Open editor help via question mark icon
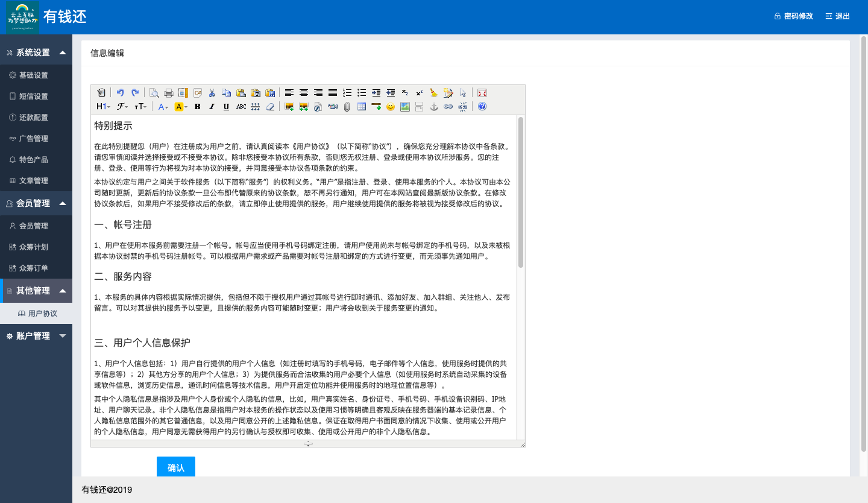Screen dimensions: 868x503 [482, 107]
